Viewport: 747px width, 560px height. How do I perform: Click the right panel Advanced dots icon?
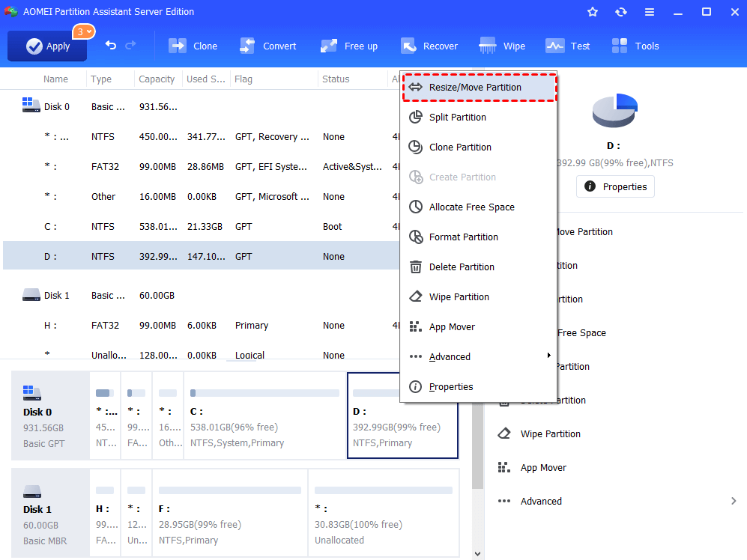tap(504, 501)
